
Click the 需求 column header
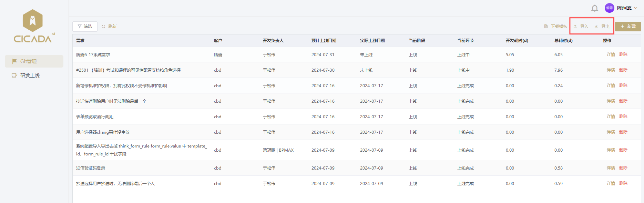[80, 41]
